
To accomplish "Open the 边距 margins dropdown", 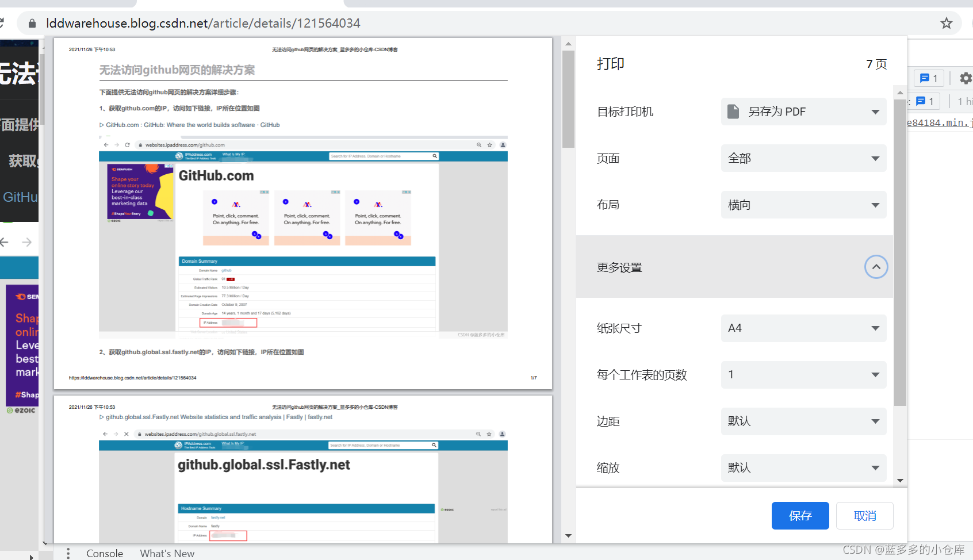I will coord(804,421).
